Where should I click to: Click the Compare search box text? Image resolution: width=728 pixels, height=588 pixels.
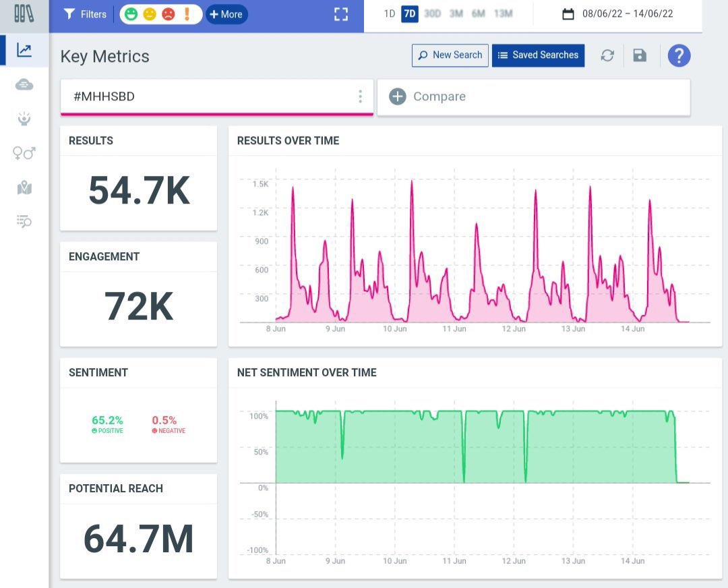pyautogui.click(x=439, y=96)
